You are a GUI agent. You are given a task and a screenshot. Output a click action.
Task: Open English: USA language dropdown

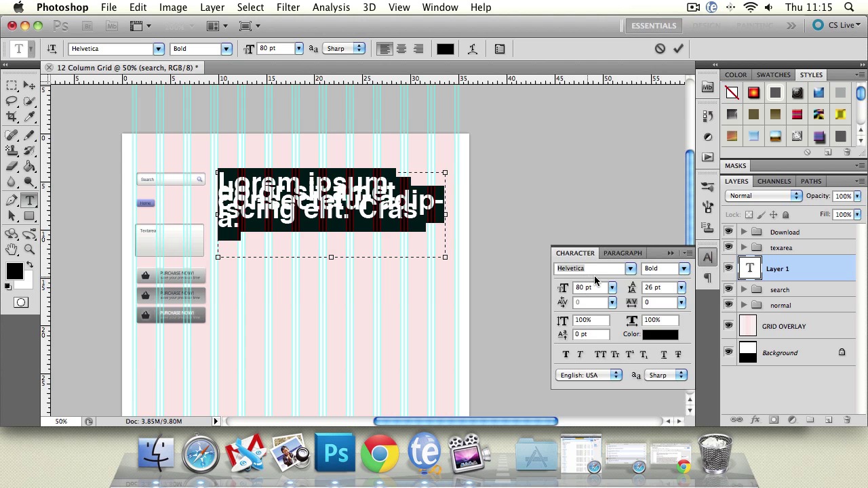point(588,375)
